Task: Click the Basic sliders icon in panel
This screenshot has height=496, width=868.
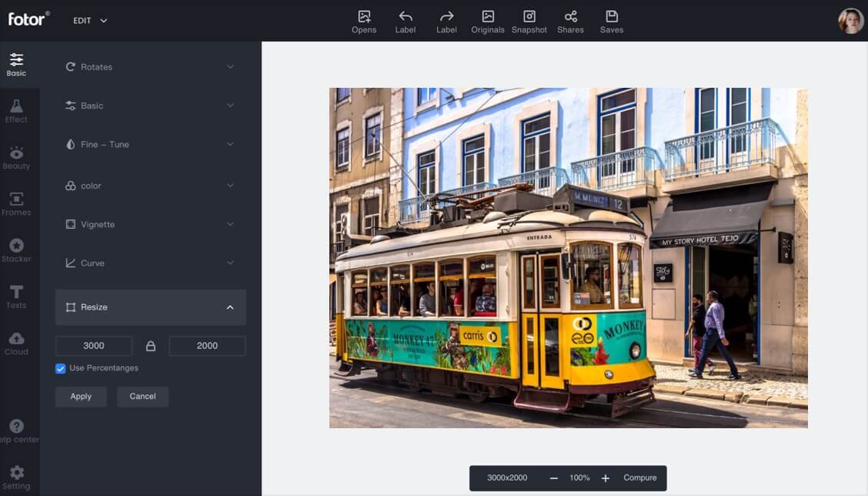Action: pyautogui.click(x=70, y=106)
